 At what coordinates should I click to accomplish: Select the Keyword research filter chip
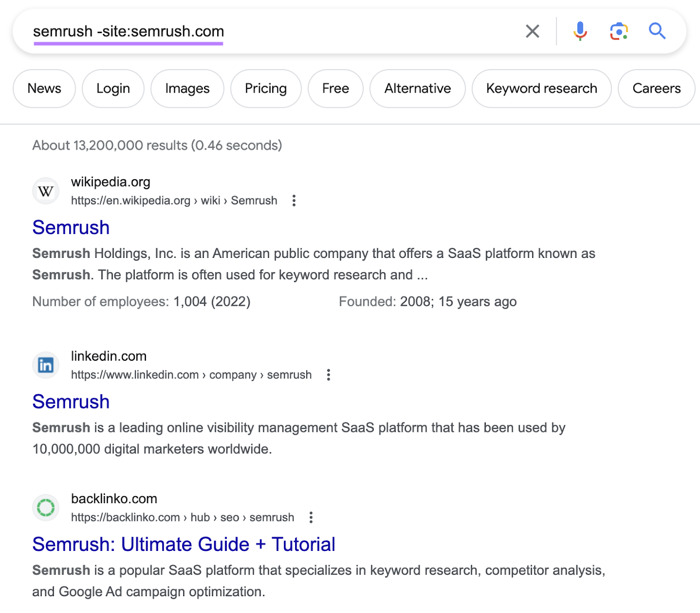coord(541,88)
